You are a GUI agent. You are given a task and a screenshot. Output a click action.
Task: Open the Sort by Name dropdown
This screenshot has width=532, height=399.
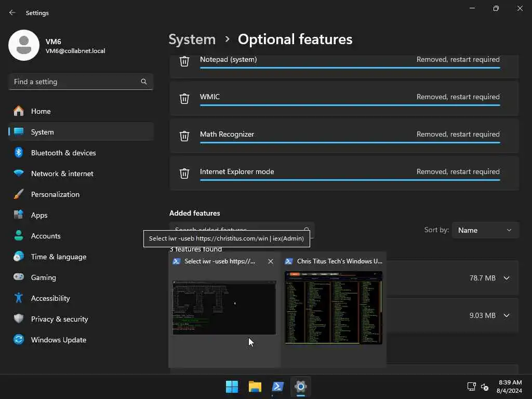(485, 230)
